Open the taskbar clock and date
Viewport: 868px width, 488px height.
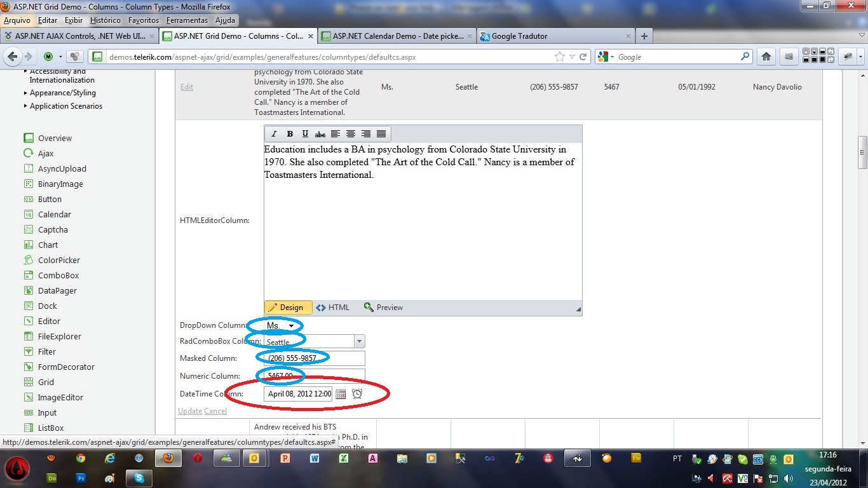coord(828,468)
